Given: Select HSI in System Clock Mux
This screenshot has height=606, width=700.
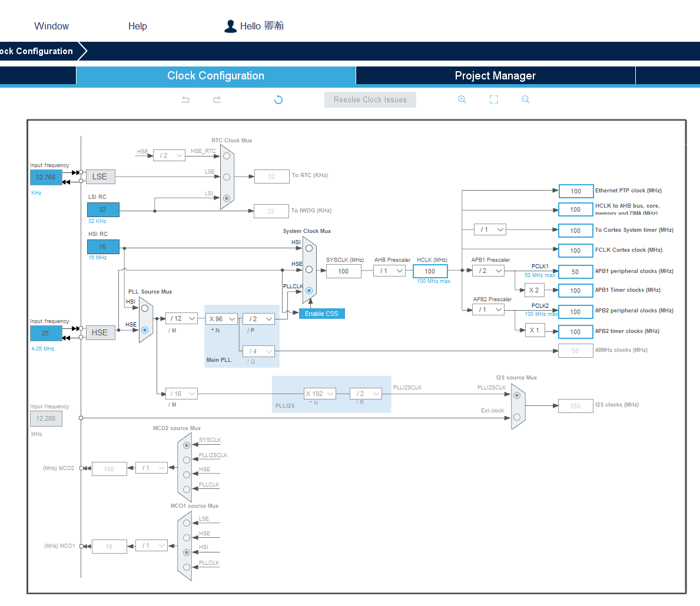Looking at the screenshot, I should [309, 248].
